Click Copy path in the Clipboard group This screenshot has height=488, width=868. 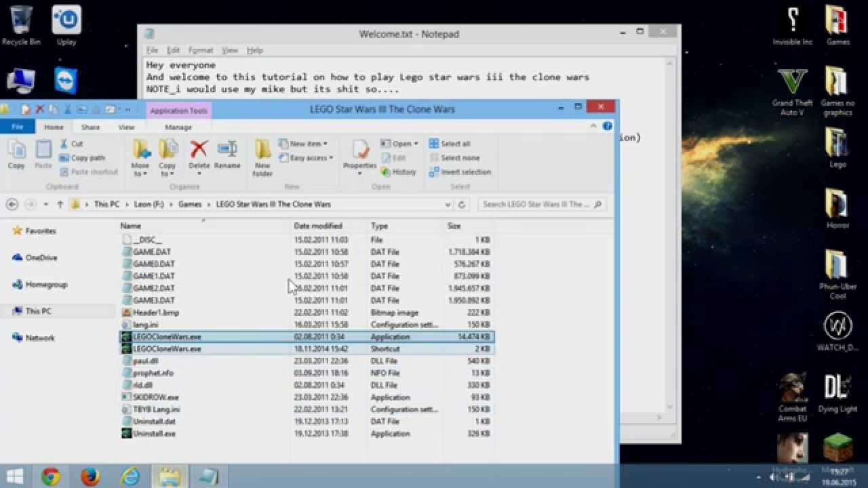pyautogui.click(x=82, y=158)
